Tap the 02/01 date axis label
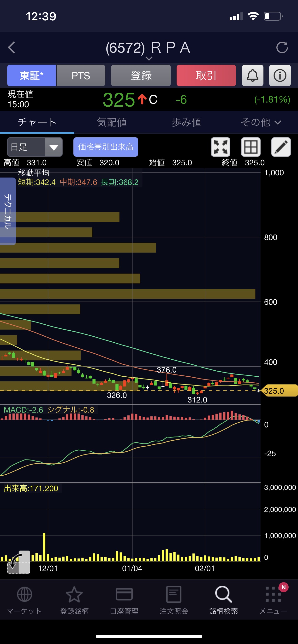Screen dimensions: 298x644 pos(205,568)
